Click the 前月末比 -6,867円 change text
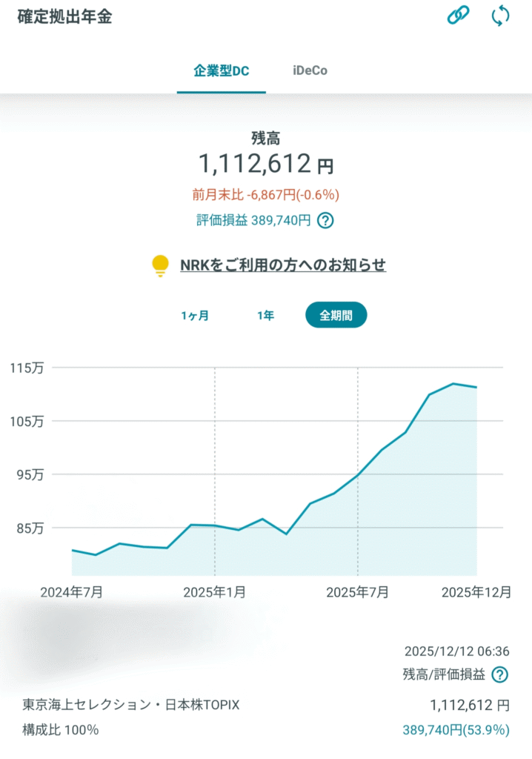Screen dimensions: 532x759 coord(265,195)
